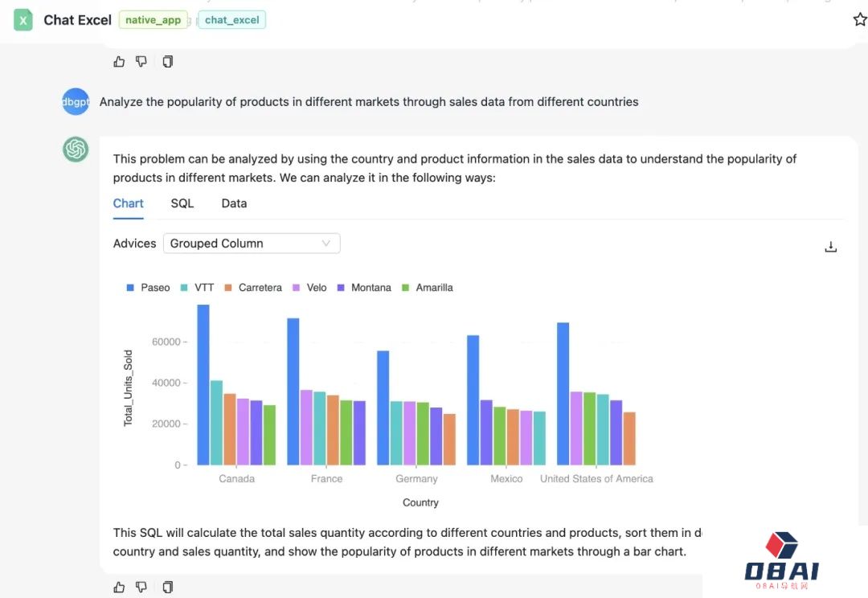Download the chart image
The height and width of the screenshot is (598, 868).
click(831, 247)
